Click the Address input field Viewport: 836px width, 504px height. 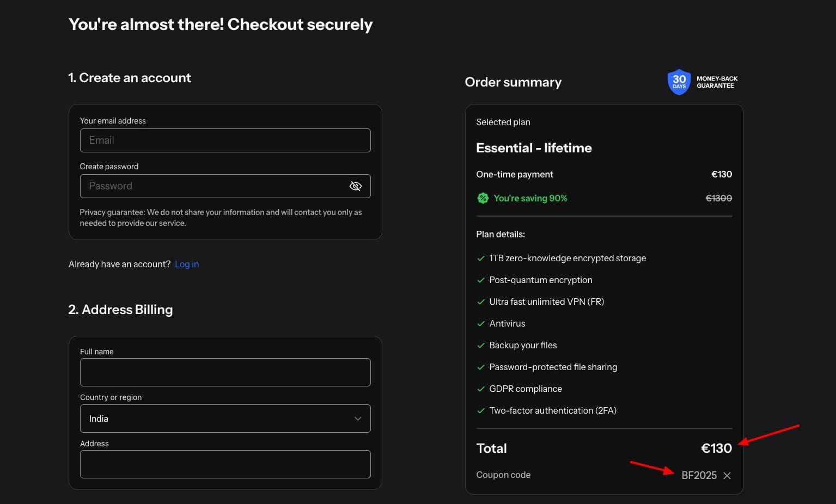(x=225, y=464)
